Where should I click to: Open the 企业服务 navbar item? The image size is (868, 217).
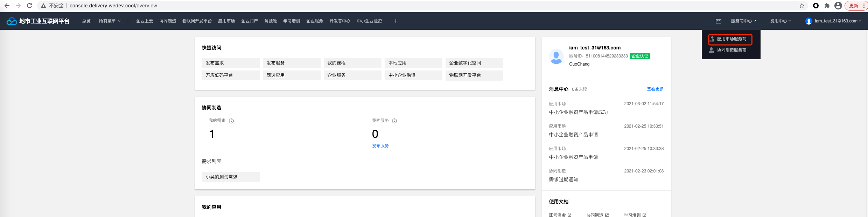[315, 21]
